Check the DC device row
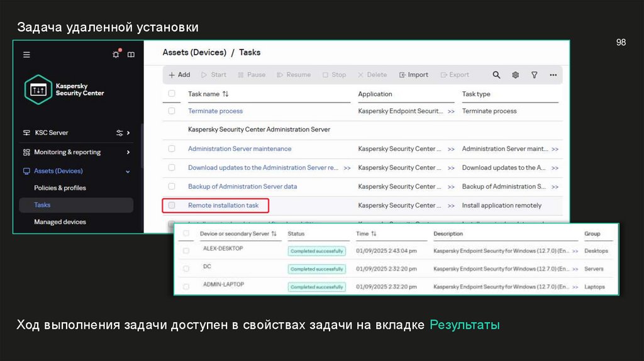Viewport: 644px width, 361px height. click(x=186, y=269)
